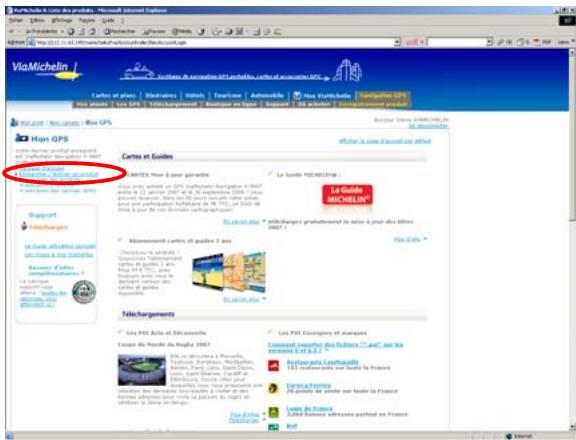576x440 pixels.
Task: Open Mon ViaMichelin navigation tab
Action: [323, 96]
